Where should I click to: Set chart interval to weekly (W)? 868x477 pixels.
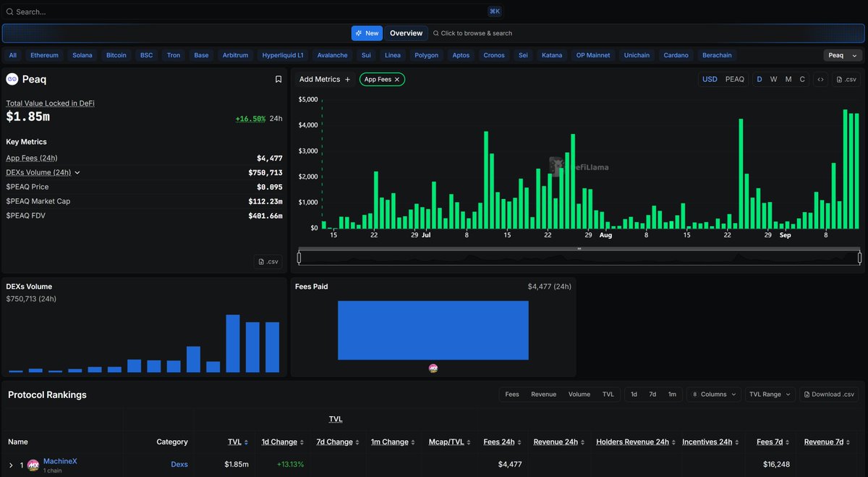pyautogui.click(x=774, y=80)
